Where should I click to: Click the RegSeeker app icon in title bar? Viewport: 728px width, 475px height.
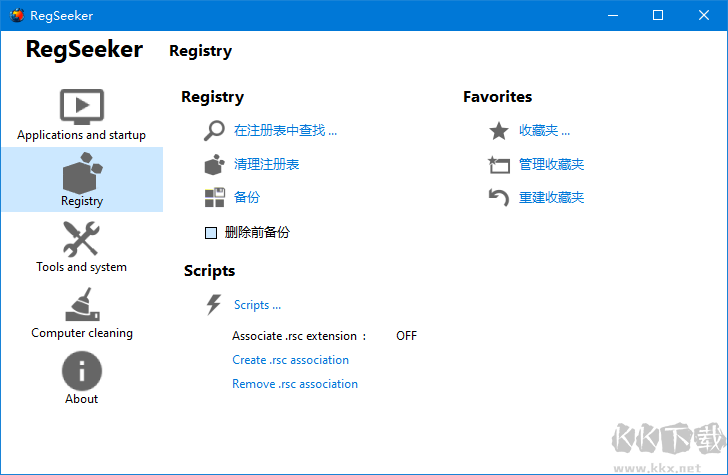tap(17, 15)
